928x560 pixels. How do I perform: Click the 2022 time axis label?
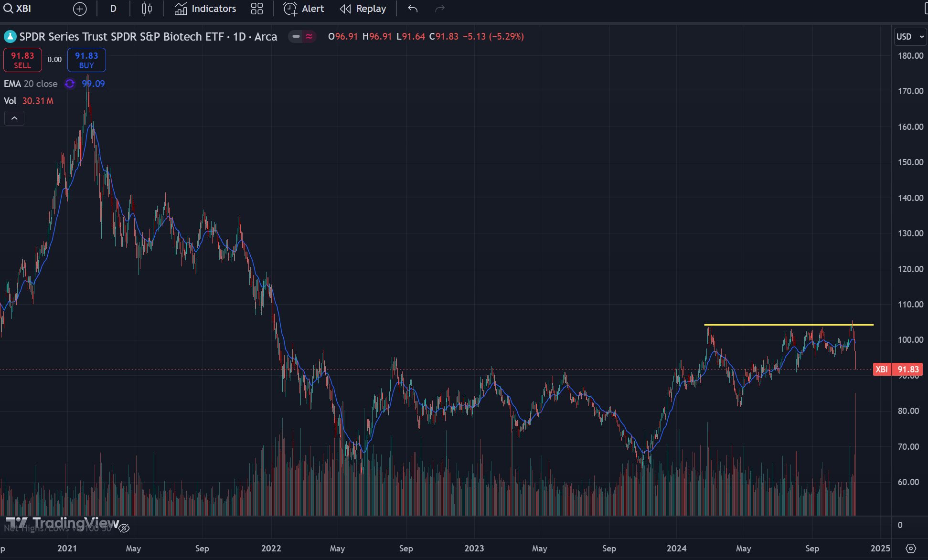coord(271,549)
